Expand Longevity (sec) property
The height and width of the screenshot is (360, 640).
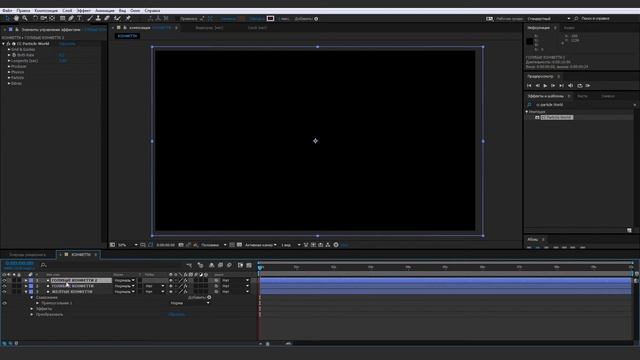[9, 61]
